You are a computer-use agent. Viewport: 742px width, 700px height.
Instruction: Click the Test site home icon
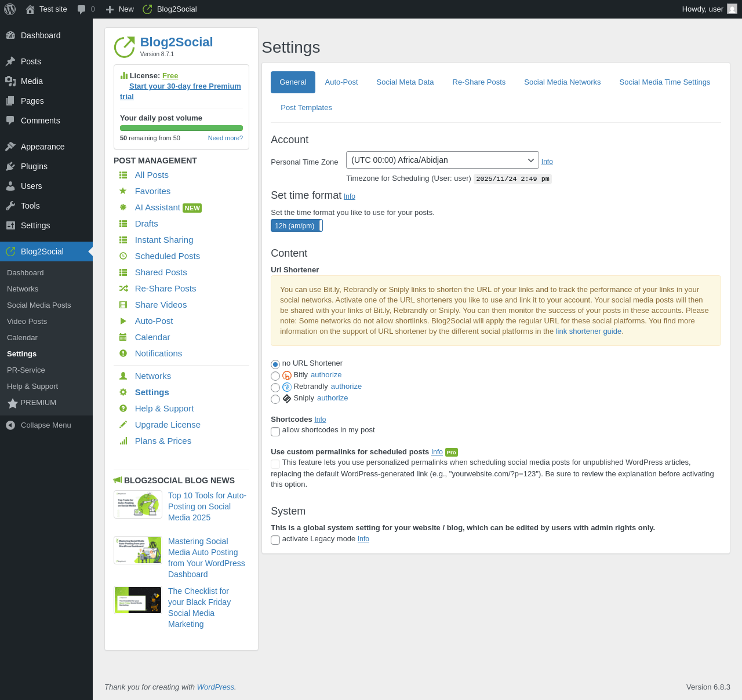[x=30, y=9]
